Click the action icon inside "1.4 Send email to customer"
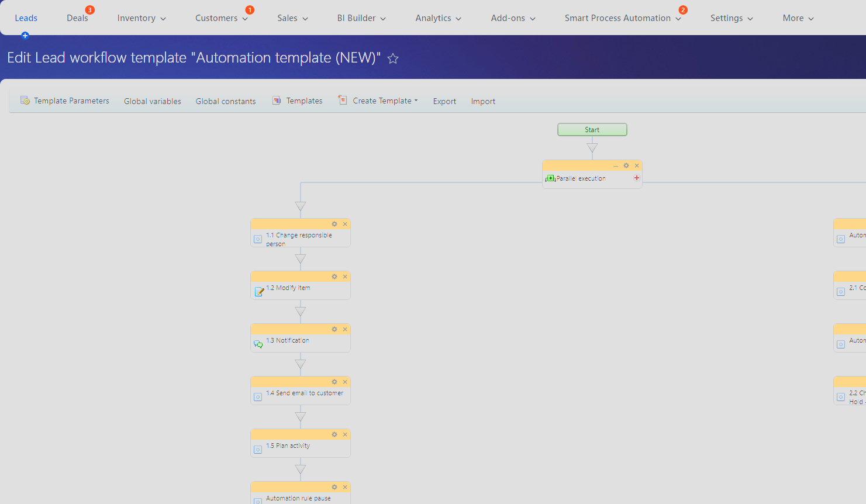866x504 pixels. [258, 397]
